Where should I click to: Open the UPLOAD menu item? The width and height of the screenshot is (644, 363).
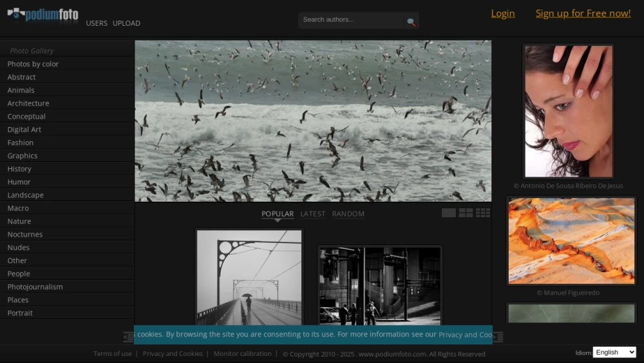click(126, 23)
